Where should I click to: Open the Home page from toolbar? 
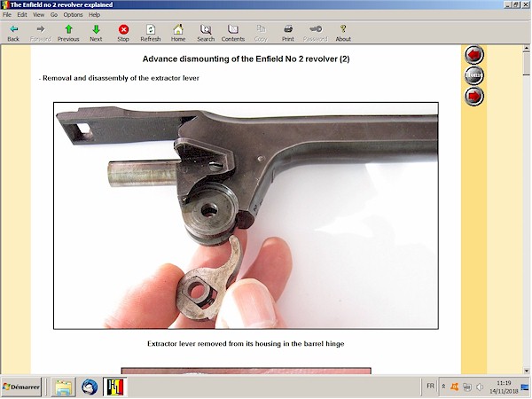[x=178, y=34]
